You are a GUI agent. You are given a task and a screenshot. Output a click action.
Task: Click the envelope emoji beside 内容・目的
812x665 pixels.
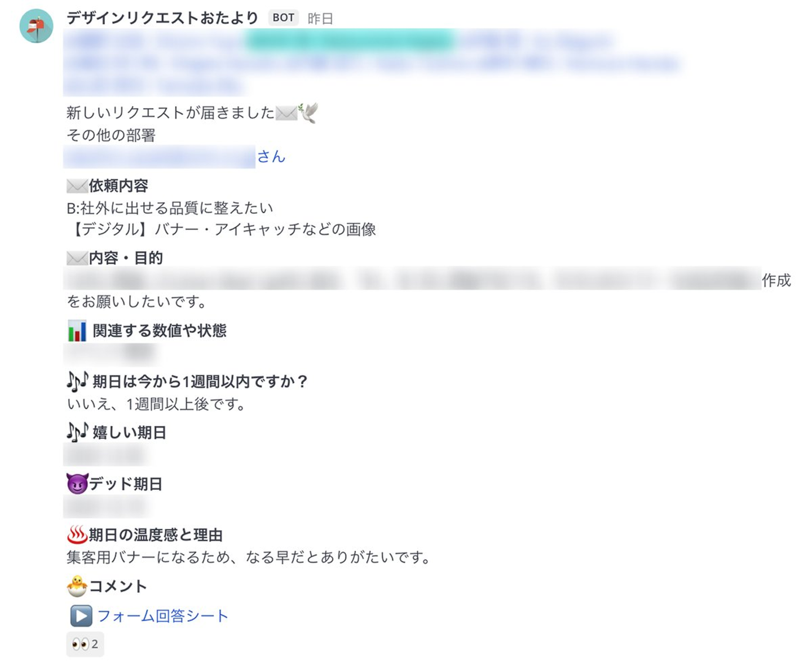(x=77, y=258)
